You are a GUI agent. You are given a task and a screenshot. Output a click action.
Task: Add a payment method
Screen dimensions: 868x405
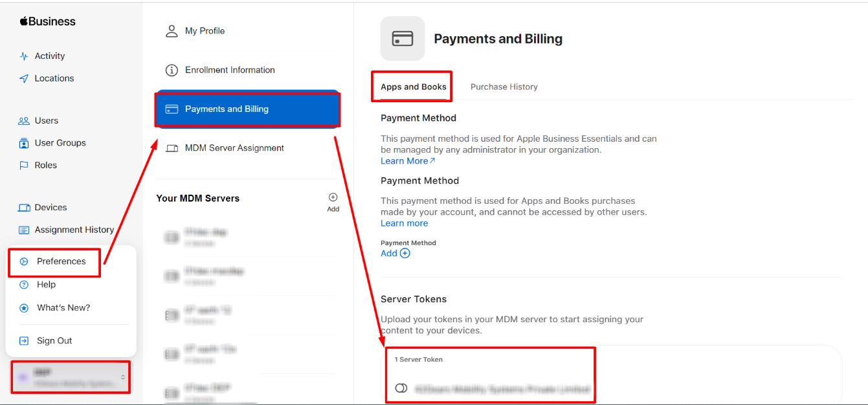[x=395, y=253]
